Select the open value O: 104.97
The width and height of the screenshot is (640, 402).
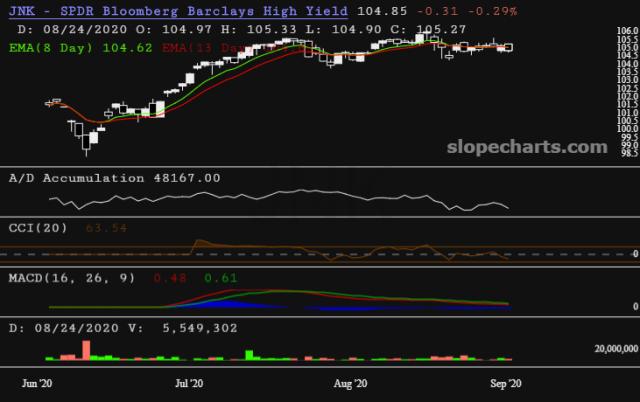[x=174, y=29]
